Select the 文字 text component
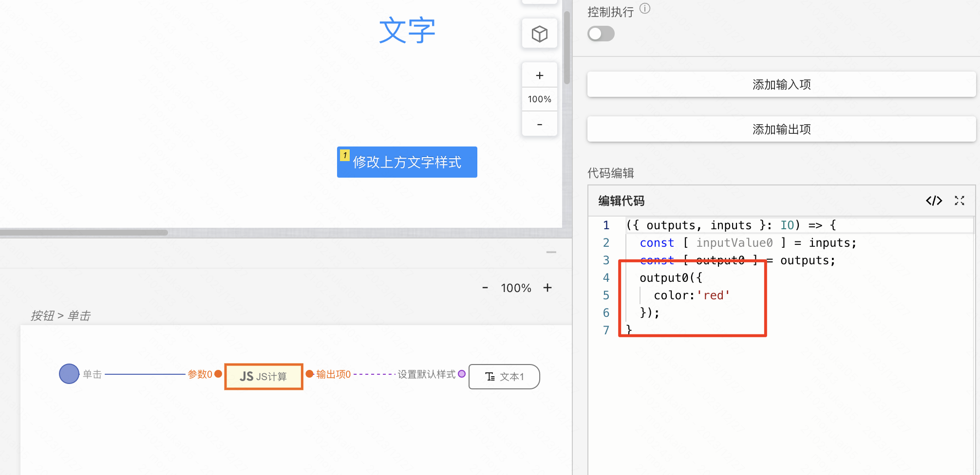 click(407, 31)
